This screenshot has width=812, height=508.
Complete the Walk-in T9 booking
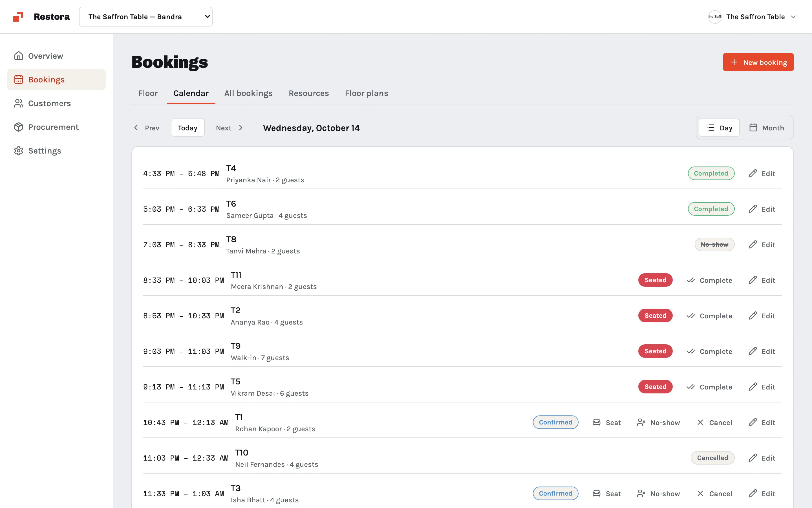pyautogui.click(x=709, y=351)
